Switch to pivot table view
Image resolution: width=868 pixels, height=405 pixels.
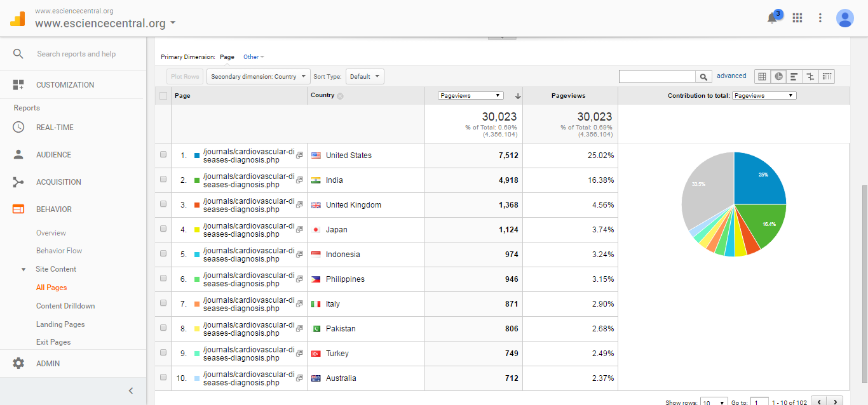pos(827,77)
